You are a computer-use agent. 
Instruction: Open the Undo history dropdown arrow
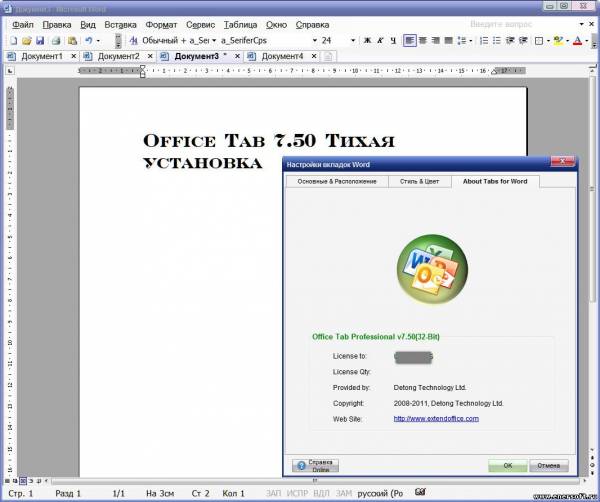pos(98,41)
